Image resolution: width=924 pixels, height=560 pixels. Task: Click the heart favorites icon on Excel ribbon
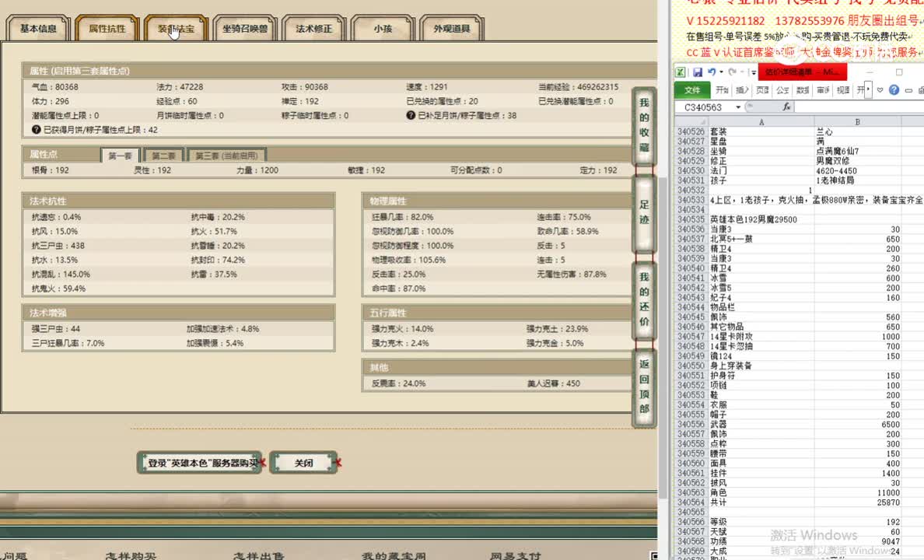pyautogui.click(x=880, y=89)
